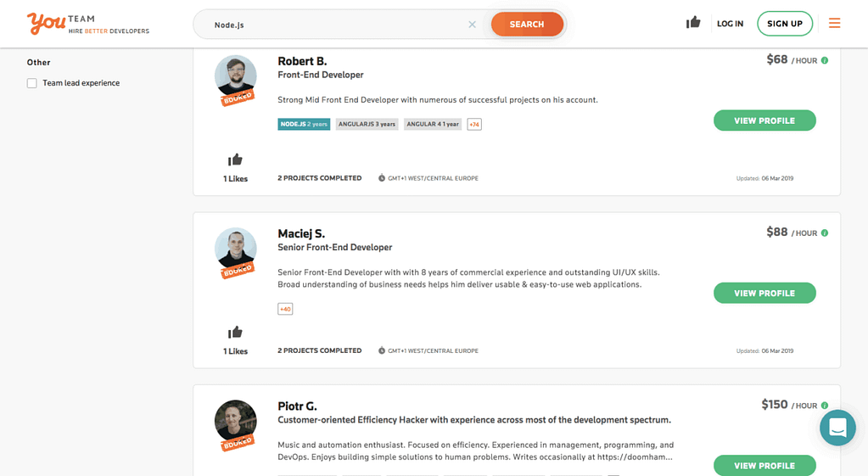This screenshot has height=476, width=868.
Task: Expand Robert B.'s +74 more skills tag
Action: point(474,125)
